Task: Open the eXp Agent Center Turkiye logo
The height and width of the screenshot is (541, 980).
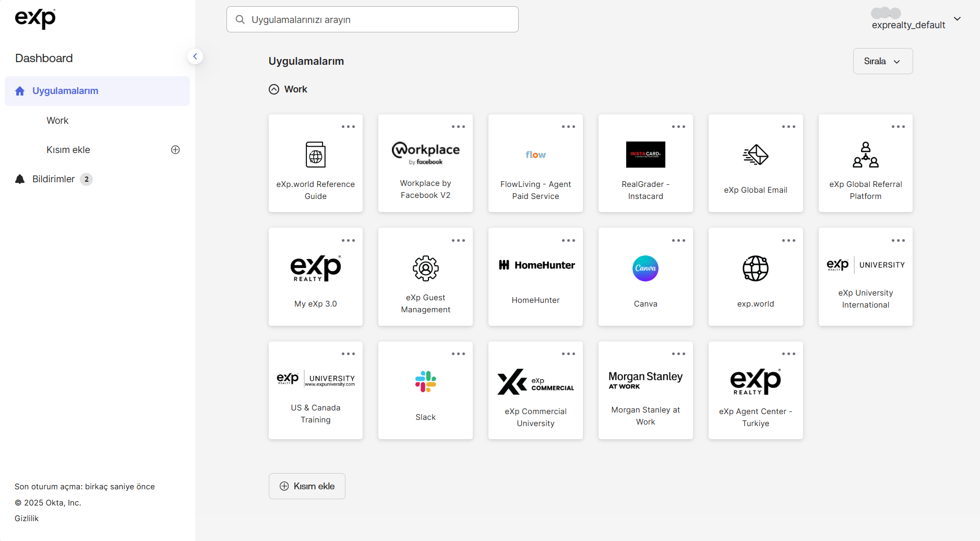Action: click(756, 382)
